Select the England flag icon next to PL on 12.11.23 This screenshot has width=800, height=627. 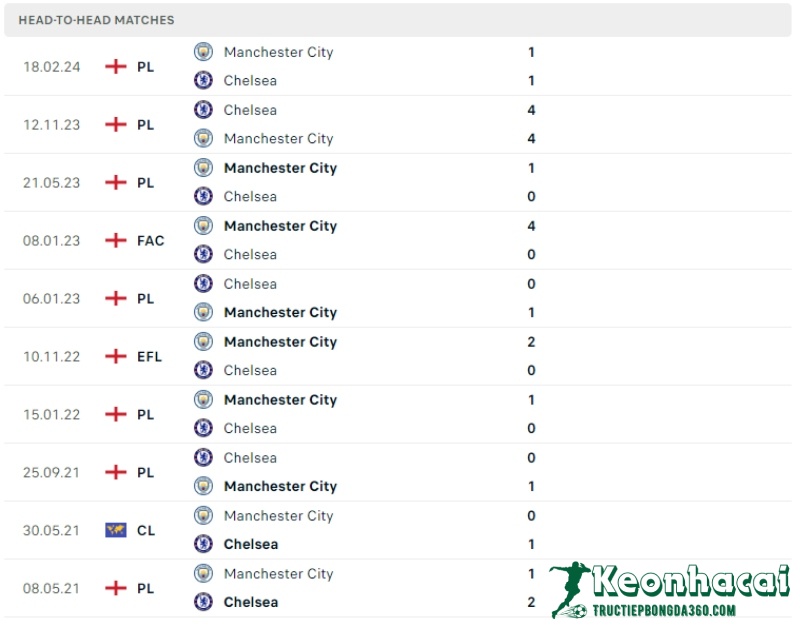click(114, 125)
